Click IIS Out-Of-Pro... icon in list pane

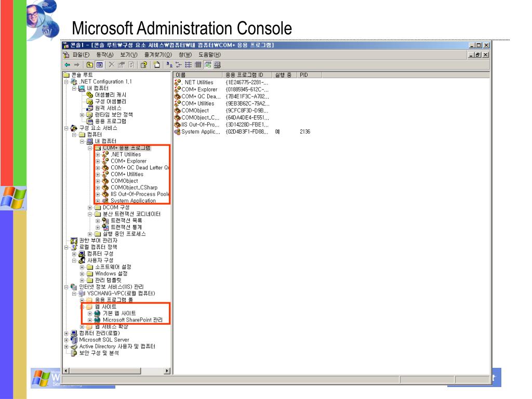tap(177, 125)
